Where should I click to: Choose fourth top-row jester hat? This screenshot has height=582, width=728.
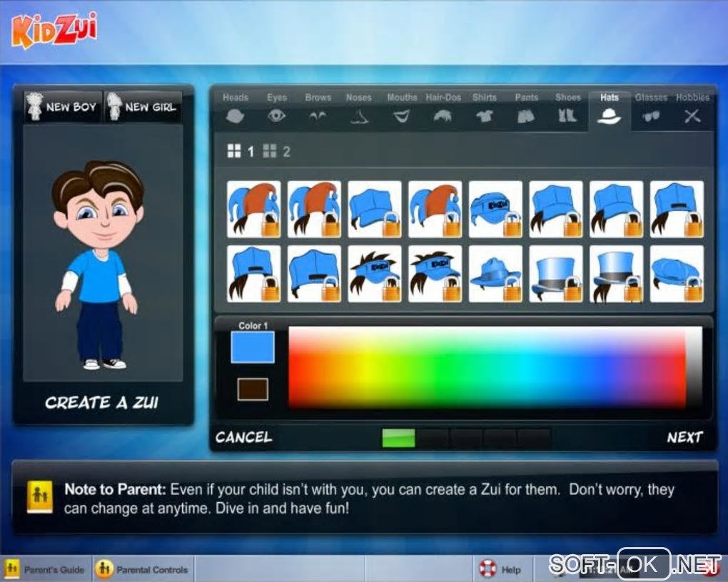(x=435, y=209)
